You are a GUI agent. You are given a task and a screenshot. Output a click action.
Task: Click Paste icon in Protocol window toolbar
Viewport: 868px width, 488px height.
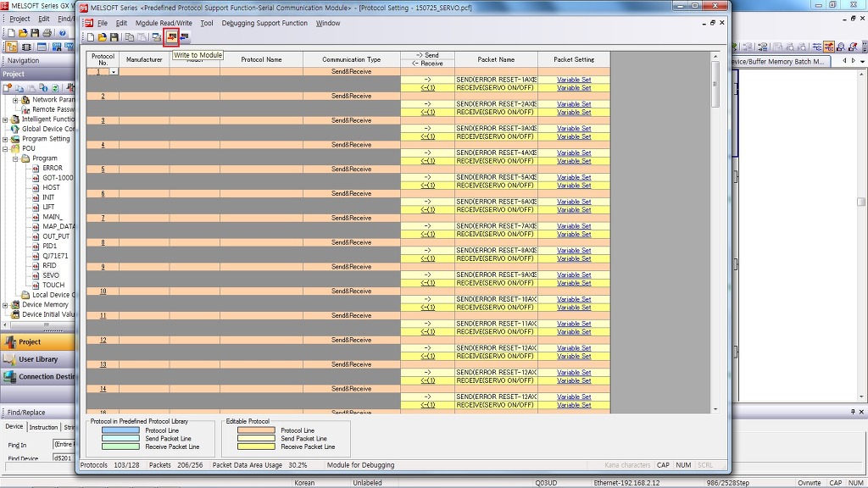[x=142, y=37]
